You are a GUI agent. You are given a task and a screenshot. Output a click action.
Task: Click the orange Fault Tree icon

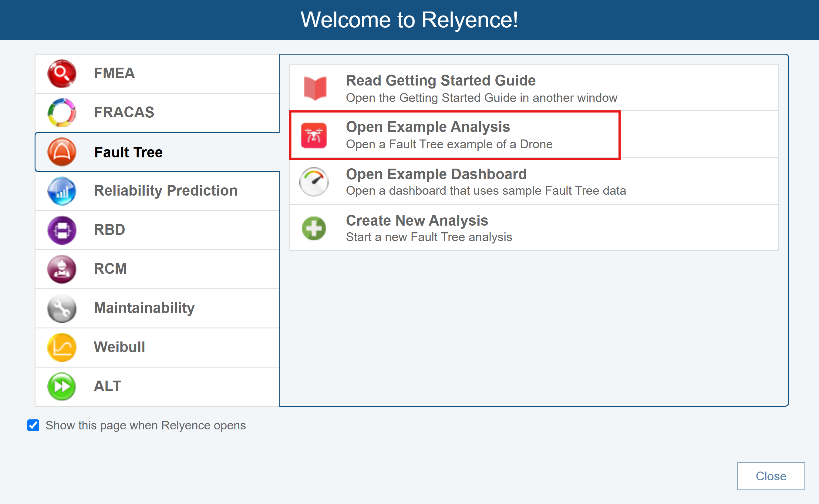coord(62,152)
